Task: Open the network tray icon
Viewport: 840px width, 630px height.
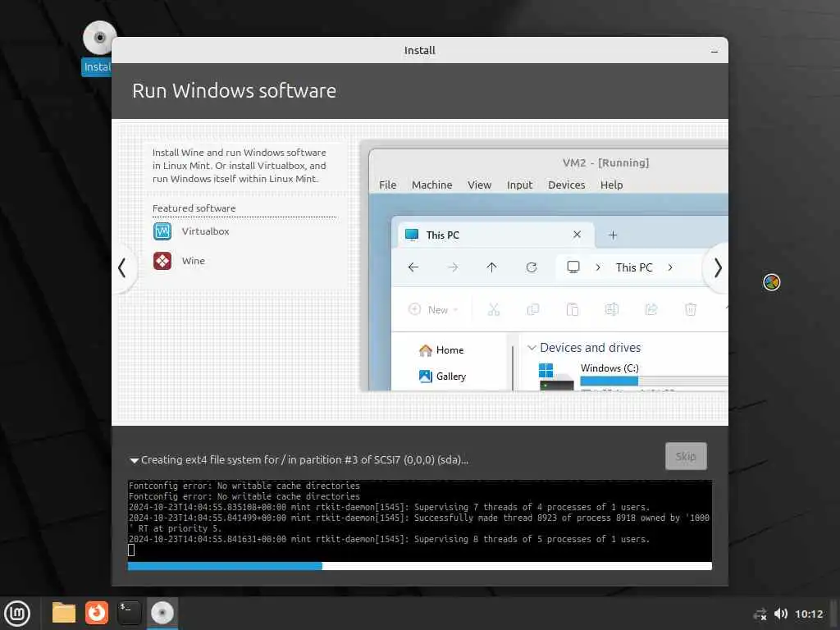Action: pyautogui.click(x=760, y=614)
